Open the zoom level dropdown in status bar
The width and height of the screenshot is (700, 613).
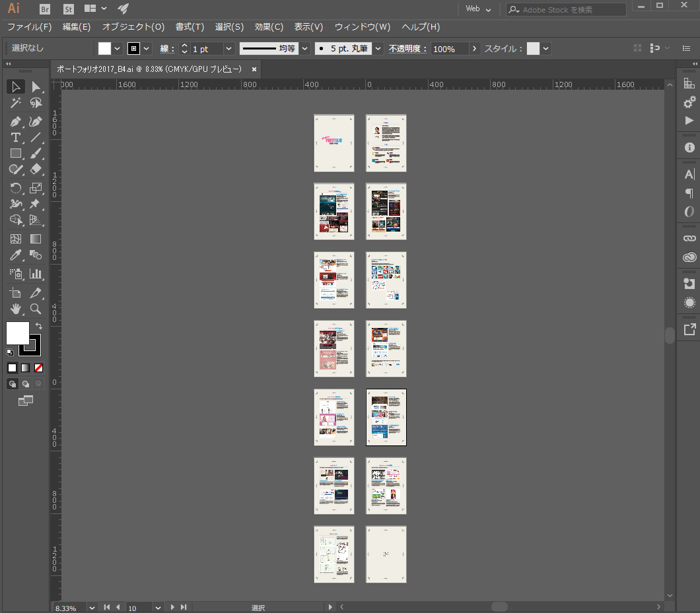(92, 607)
